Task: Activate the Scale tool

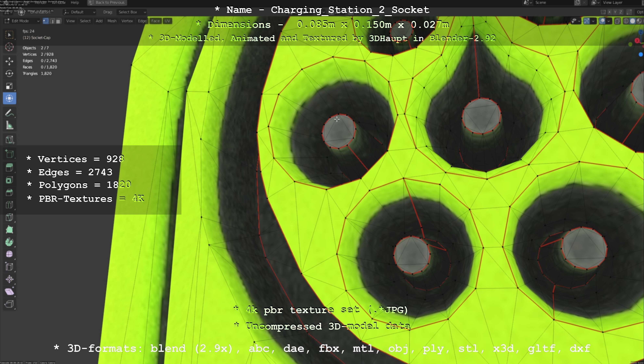Action: [9, 86]
